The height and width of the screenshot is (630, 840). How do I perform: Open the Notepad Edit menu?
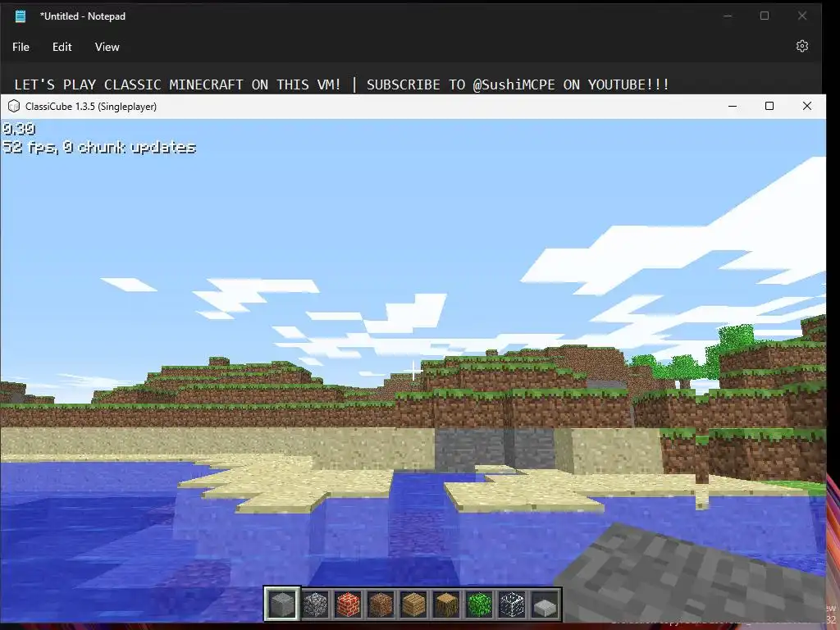pyautogui.click(x=62, y=47)
